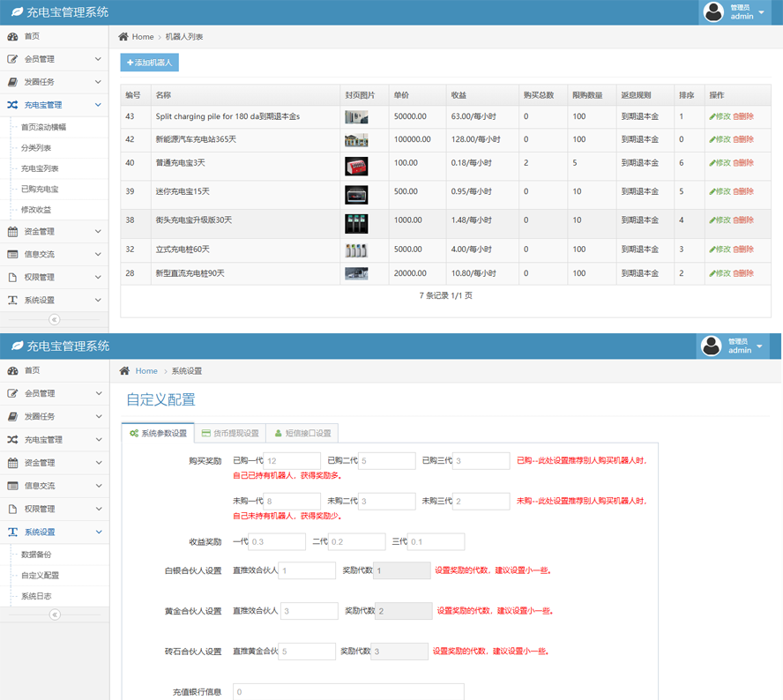This screenshot has width=783, height=700.
Task: Click the user icon on the 短信接口设置 tab
Action: [279, 434]
